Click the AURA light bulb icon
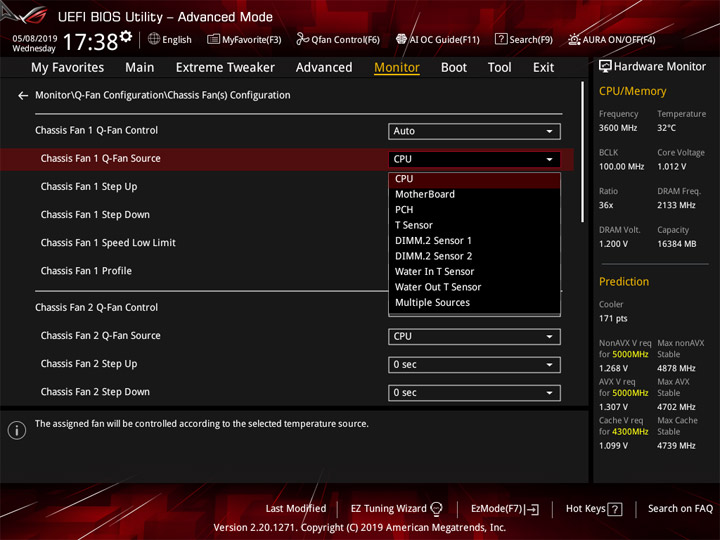Screen dimensions: 720x540 (x=574, y=39)
